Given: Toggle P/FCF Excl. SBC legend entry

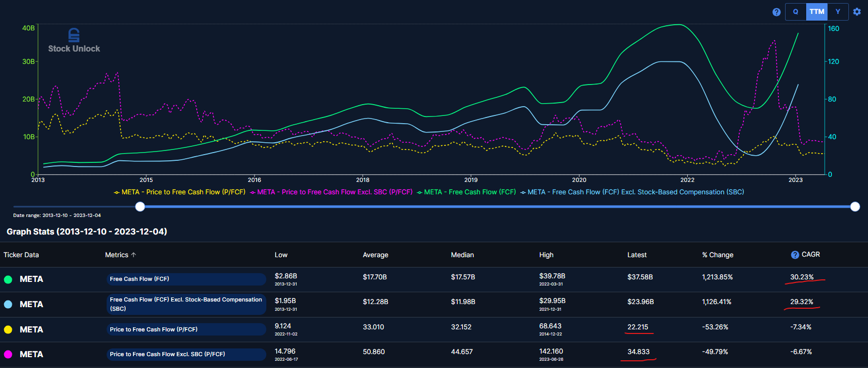Looking at the screenshot, I should 331,192.
